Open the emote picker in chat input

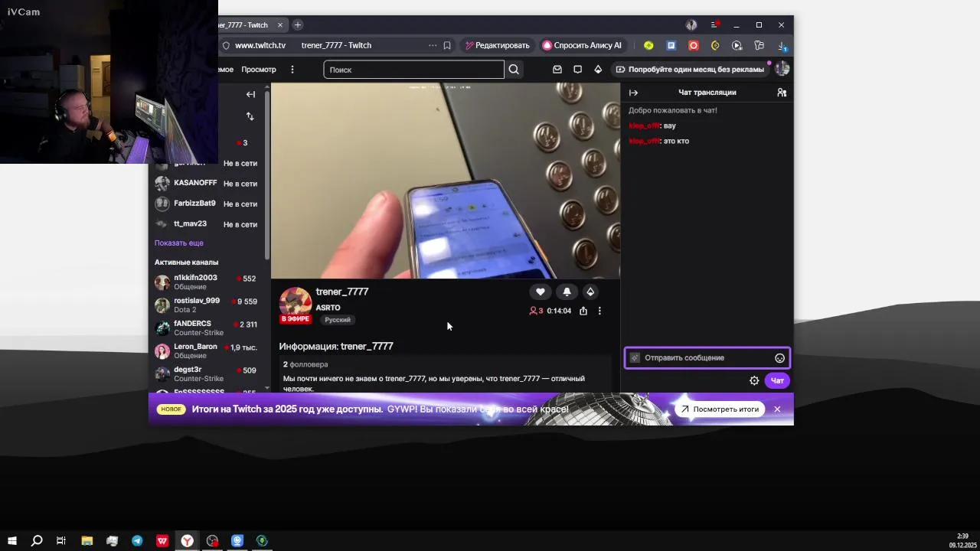(779, 358)
